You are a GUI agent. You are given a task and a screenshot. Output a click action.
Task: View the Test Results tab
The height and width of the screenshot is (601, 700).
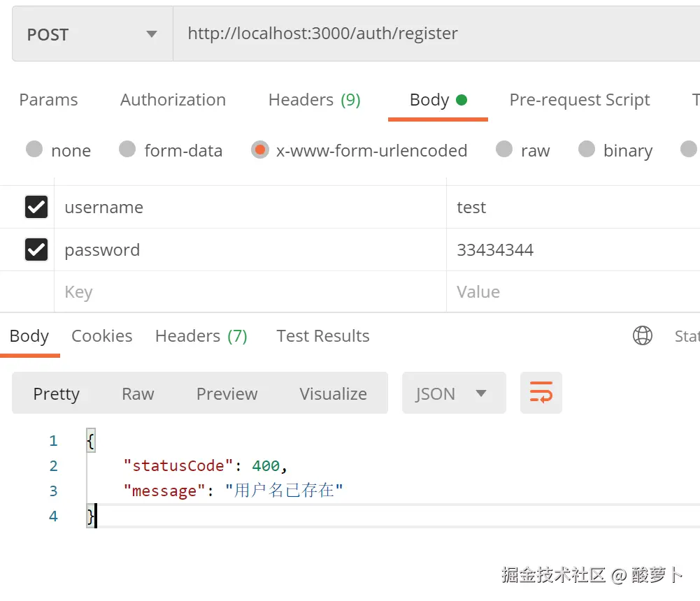(322, 336)
